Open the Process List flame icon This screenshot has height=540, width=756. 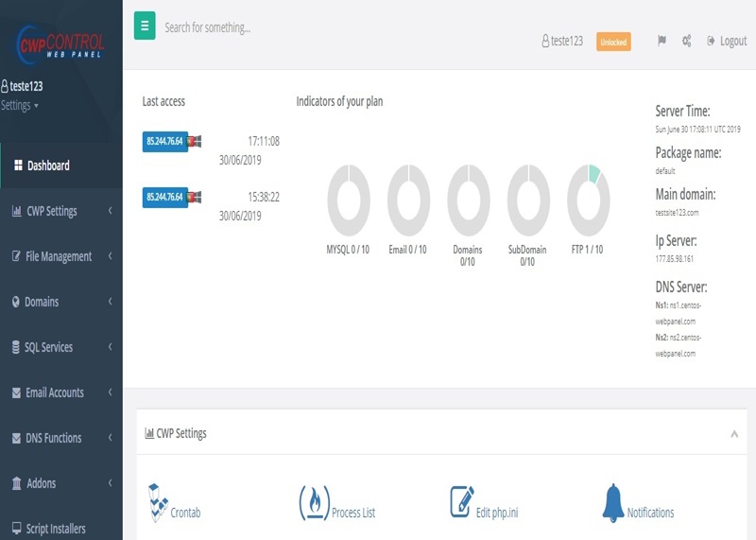click(315, 503)
